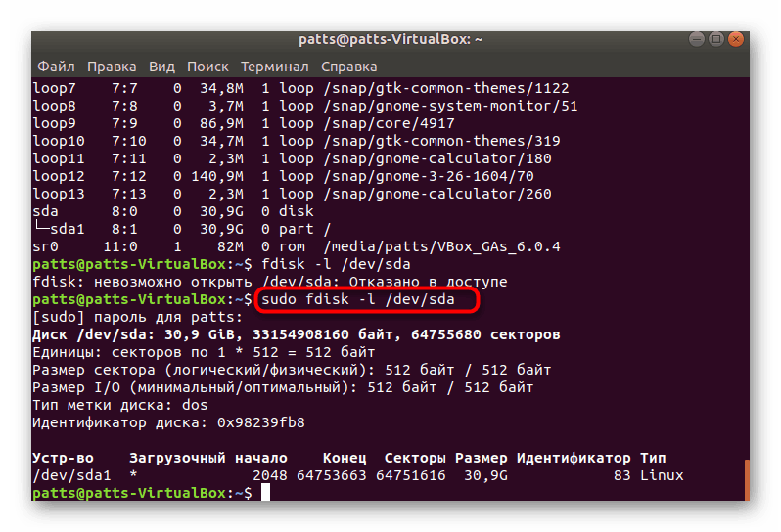
Task: Click the loop12 device name
Action: pyautogui.click(x=59, y=176)
